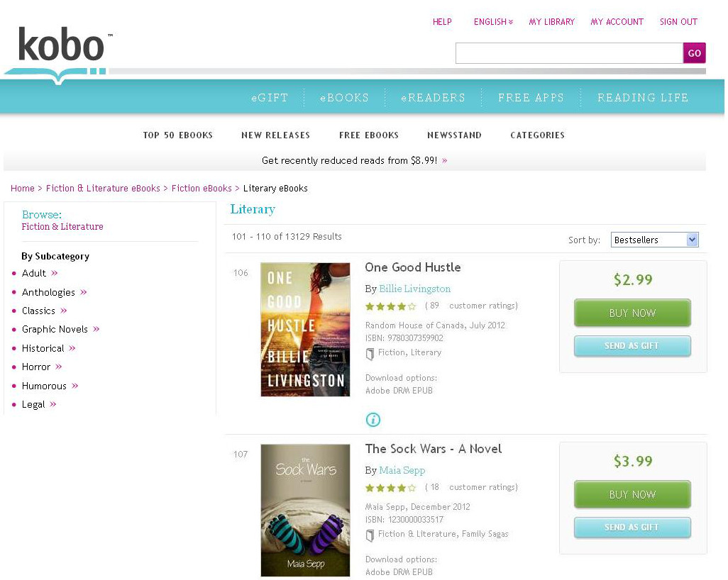This screenshot has height=580, width=728.
Task: Click the star rating for The Sock Wars
Action: point(390,488)
